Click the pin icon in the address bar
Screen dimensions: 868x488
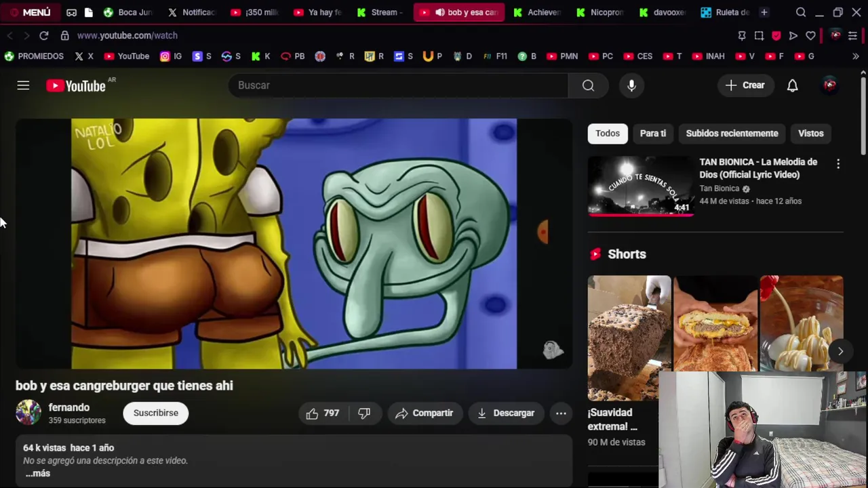click(742, 35)
